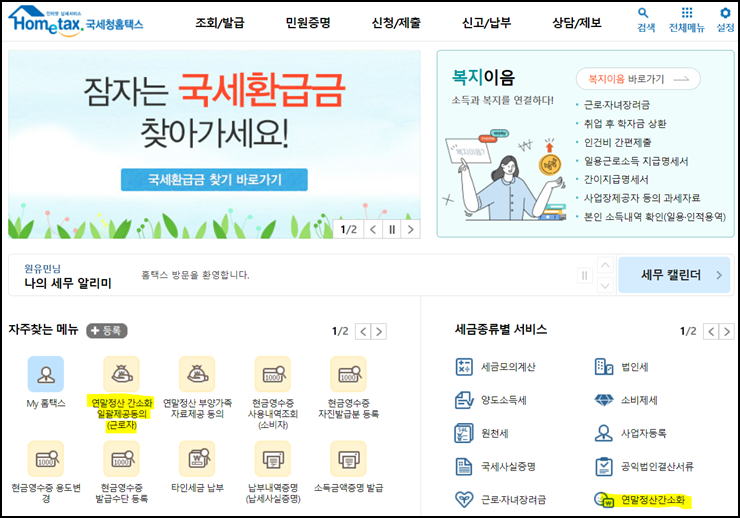This screenshot has height=518, width=740.
Task: Open the 신고/납부 menu
Action: [486, 22]
